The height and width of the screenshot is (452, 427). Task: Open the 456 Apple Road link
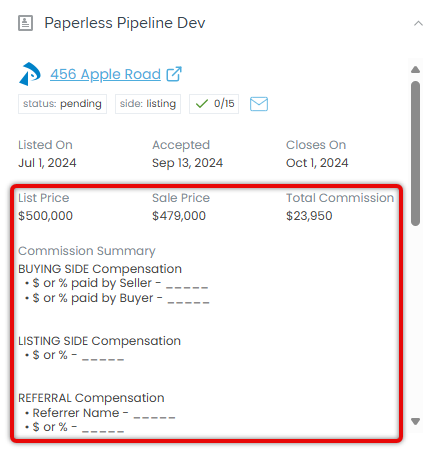(x=105, y=74)
